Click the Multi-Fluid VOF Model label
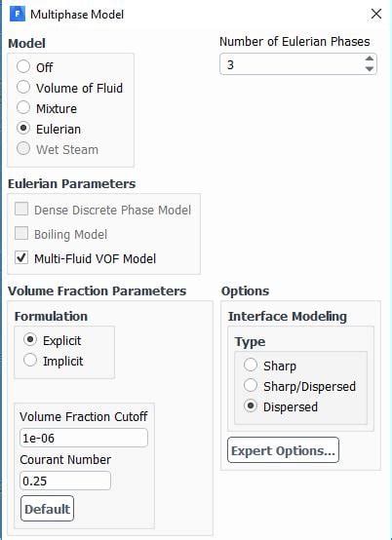The width and height of the screenshot is (392, 540). tap(95, 258)
